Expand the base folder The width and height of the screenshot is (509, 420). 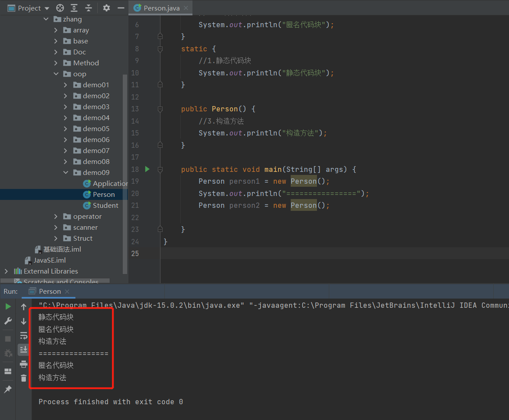pyautogui.click(x=56, y=41)
